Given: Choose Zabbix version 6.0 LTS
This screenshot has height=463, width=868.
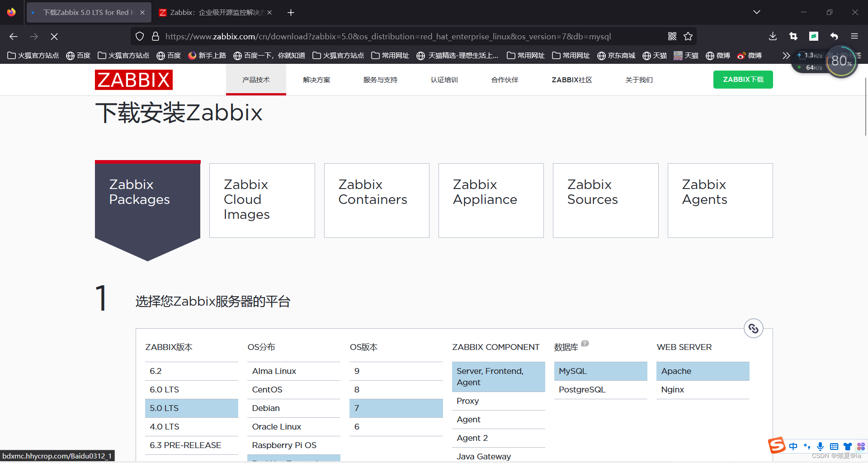Looking at the screenshot, I should coord(192,390).
